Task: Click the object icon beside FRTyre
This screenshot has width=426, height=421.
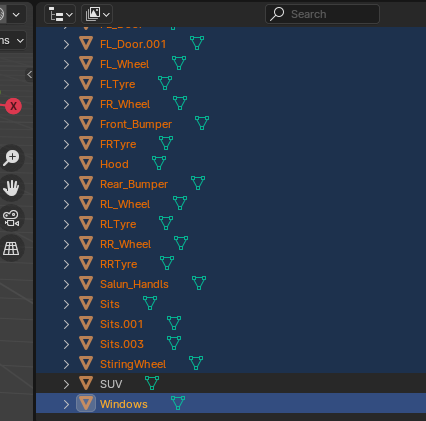Action: pyautogui.click(x=86, y=144)
